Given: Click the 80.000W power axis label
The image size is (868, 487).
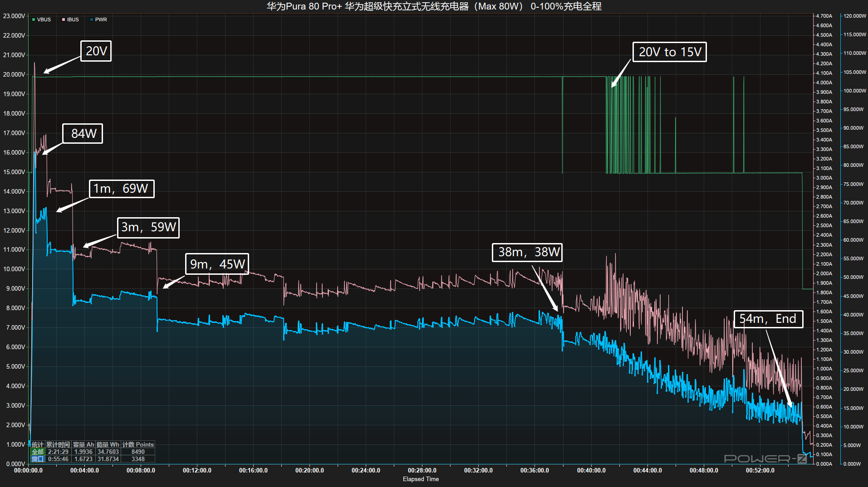Looking at the screenshot, I should click(x=853, y=165).
